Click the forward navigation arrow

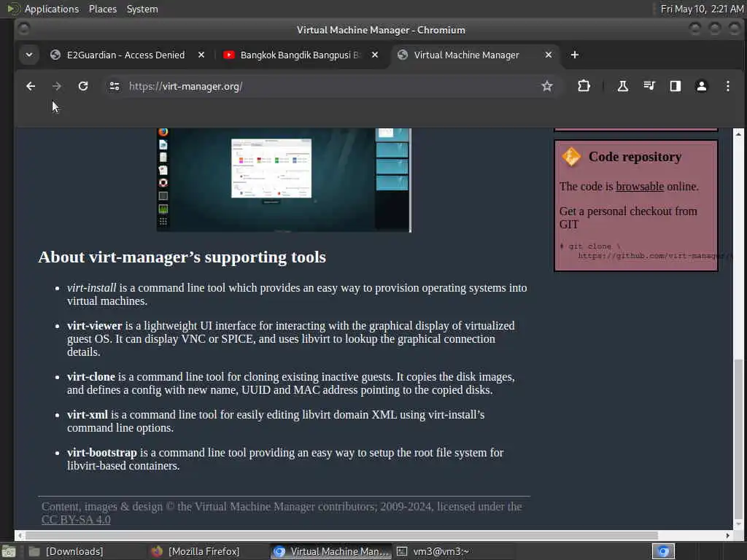pyautogui.click(x=57, y=86)
